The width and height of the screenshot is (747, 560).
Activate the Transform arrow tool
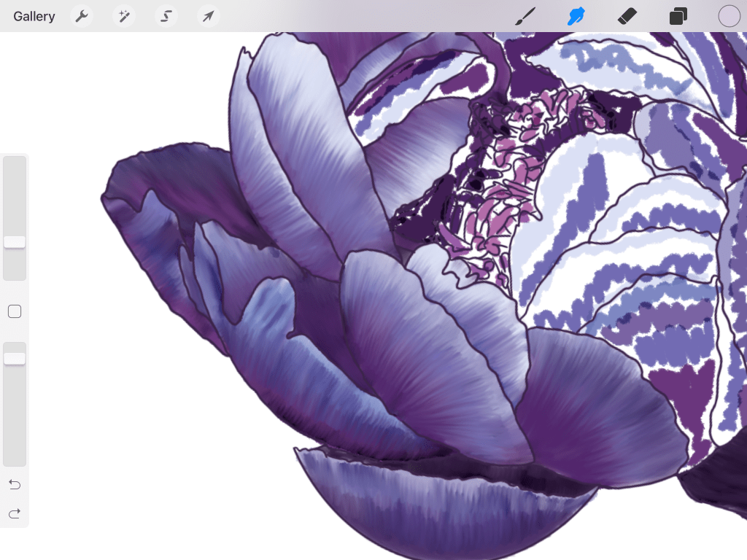tap(209, 16)
